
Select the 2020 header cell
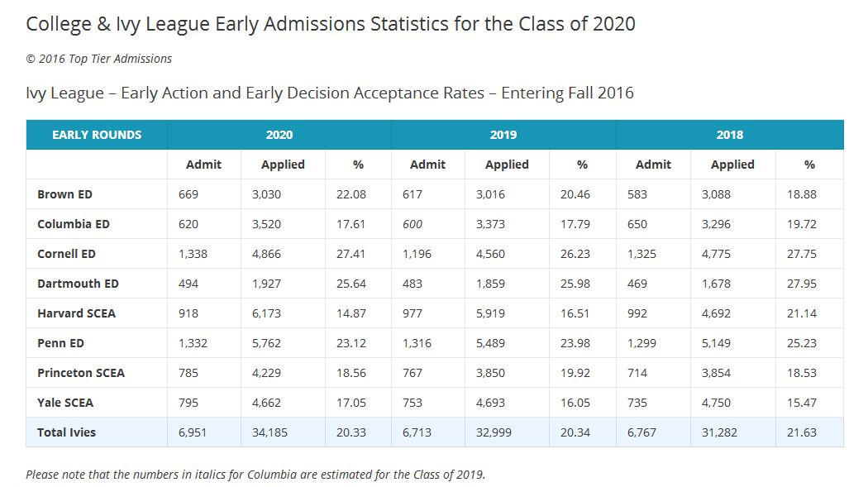(x=279, y=135)
